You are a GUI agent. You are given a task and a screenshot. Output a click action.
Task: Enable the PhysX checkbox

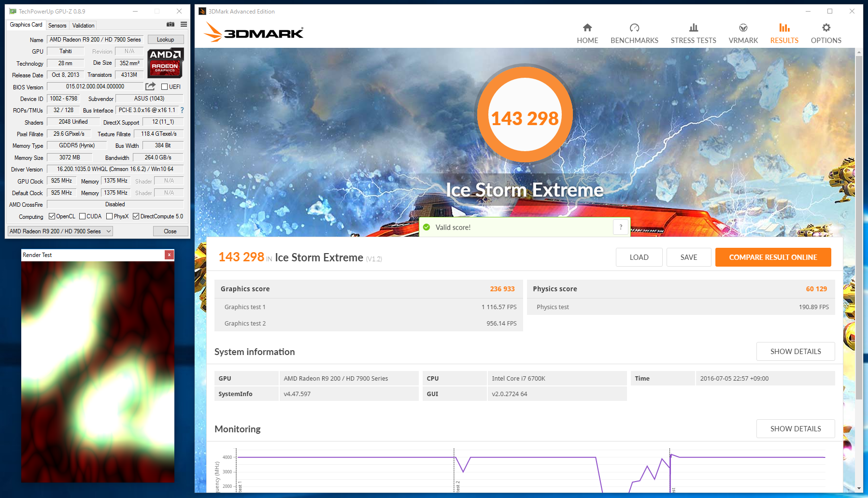pos(109,216)
